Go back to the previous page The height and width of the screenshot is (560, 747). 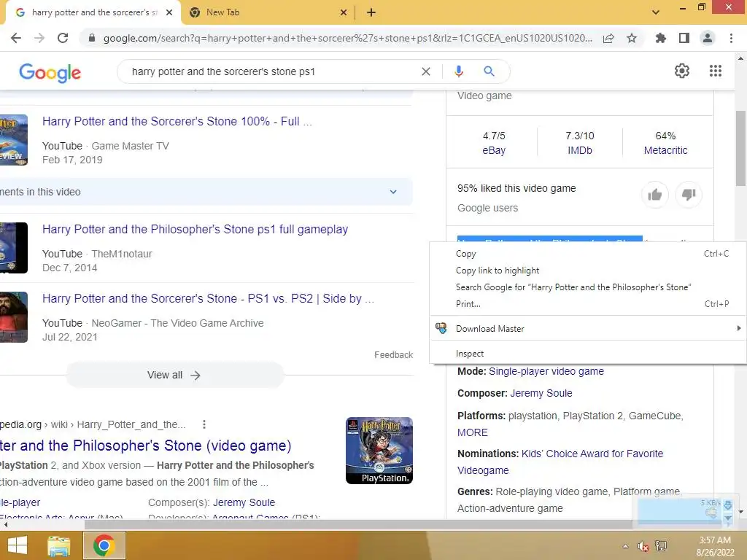[16, 38]
